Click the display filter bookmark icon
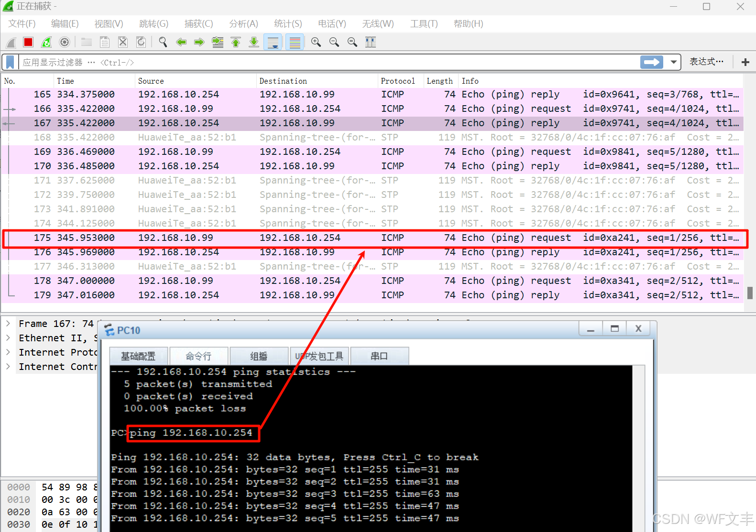 pos(10,62)
